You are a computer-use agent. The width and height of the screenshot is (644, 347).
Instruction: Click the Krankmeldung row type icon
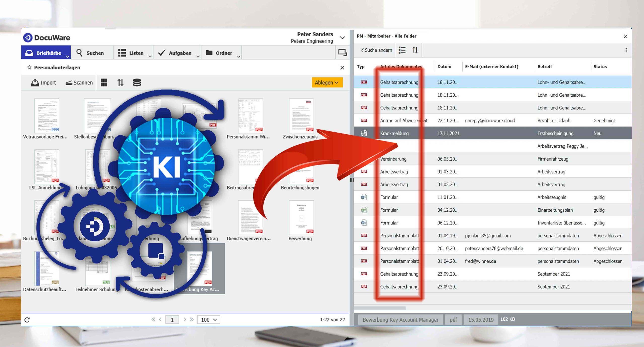364,133
